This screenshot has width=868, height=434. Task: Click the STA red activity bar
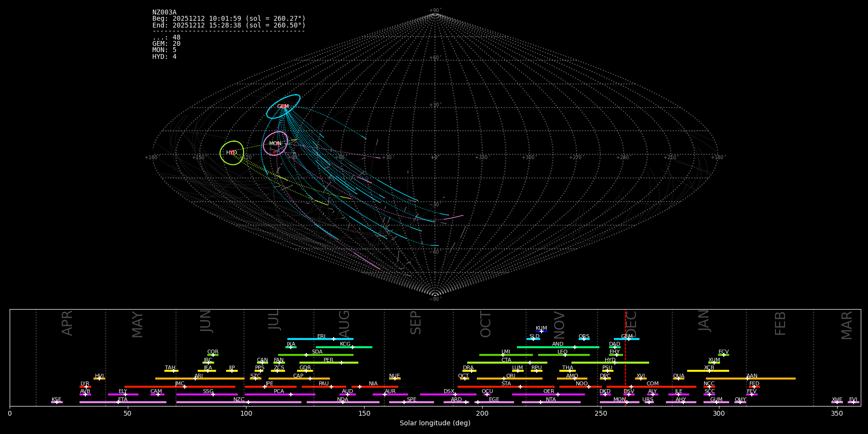(506, 387)
